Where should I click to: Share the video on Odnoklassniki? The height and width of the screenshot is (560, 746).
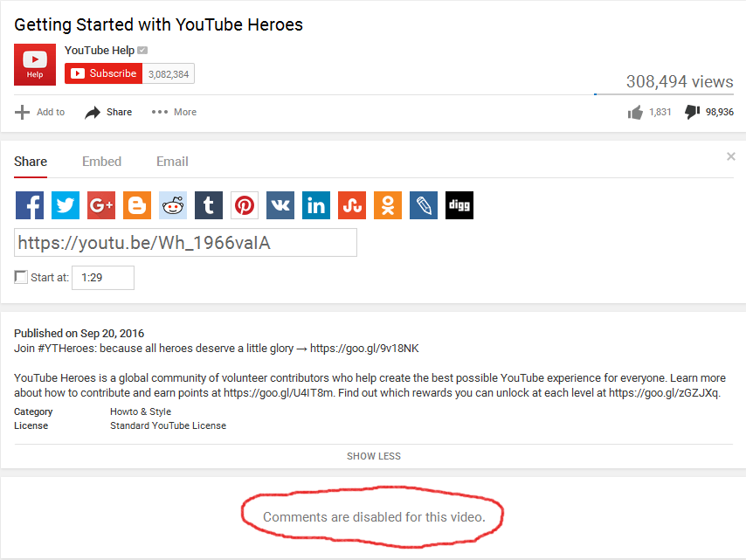(x=388, y=205)
